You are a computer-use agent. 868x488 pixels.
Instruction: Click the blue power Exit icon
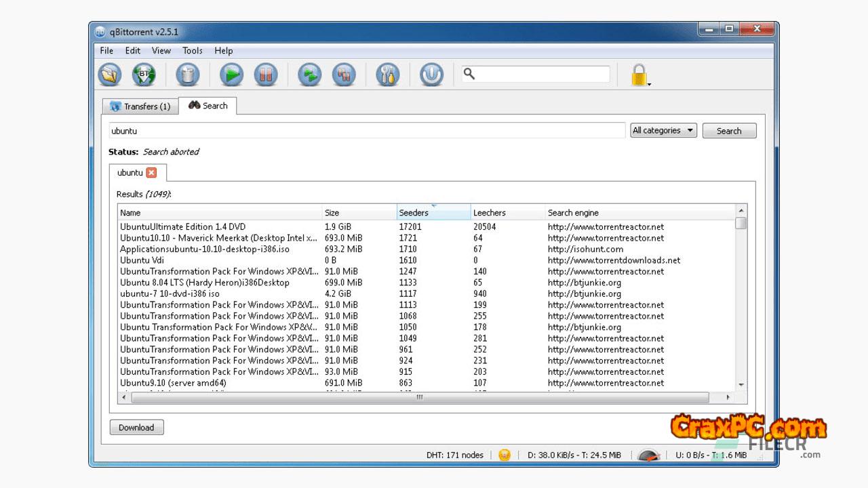431,75
